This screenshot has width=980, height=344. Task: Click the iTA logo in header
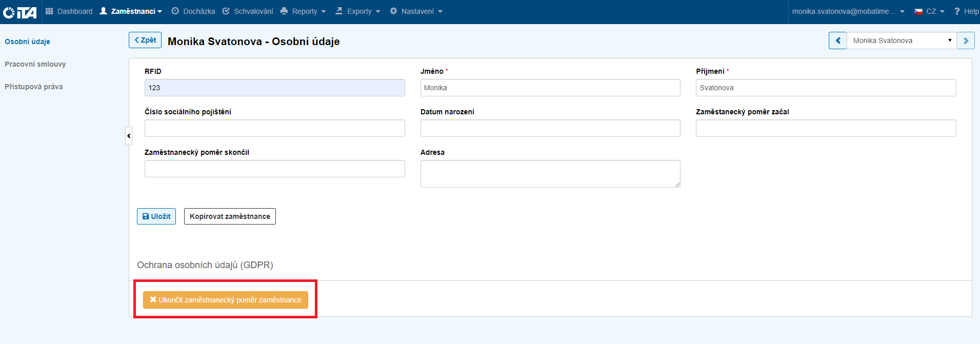point(20,12)
